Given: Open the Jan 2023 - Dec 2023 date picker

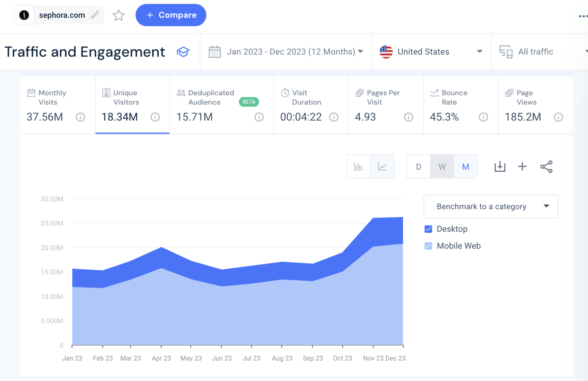Looking at the screenshot, I should coord(286,52).
